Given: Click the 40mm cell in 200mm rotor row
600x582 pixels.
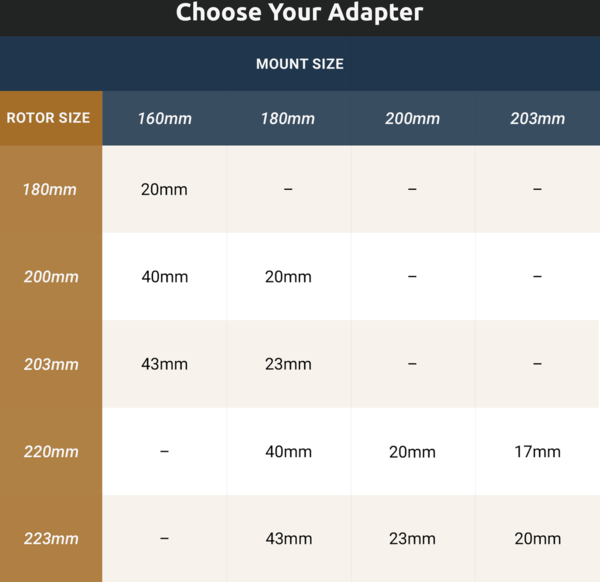Looking at the screenshot, I should tap(164, 277).
